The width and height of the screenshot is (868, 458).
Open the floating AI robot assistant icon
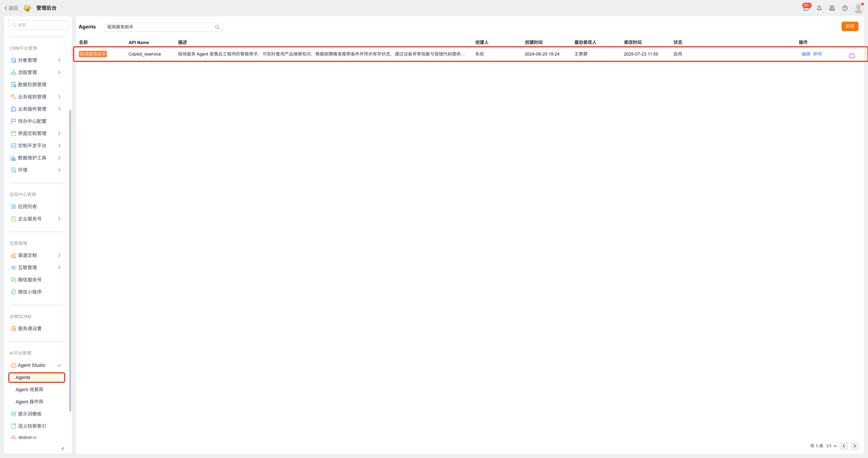(852, 56)
